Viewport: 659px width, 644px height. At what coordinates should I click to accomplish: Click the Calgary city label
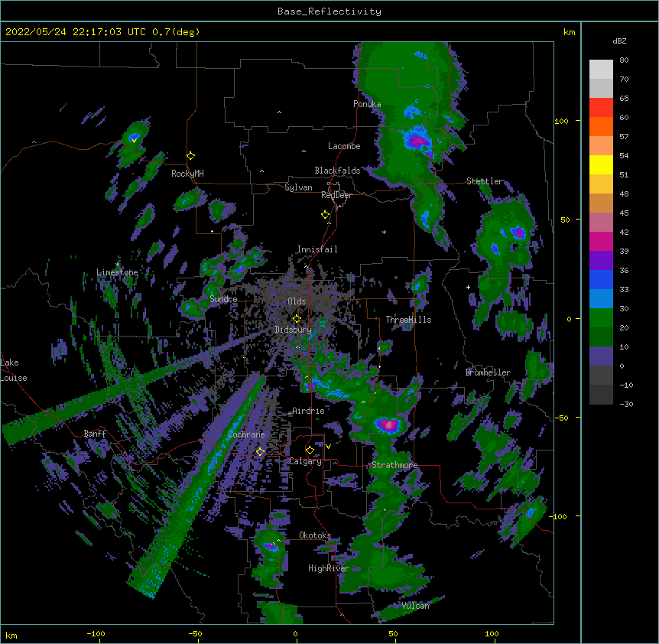coord(305,461)
